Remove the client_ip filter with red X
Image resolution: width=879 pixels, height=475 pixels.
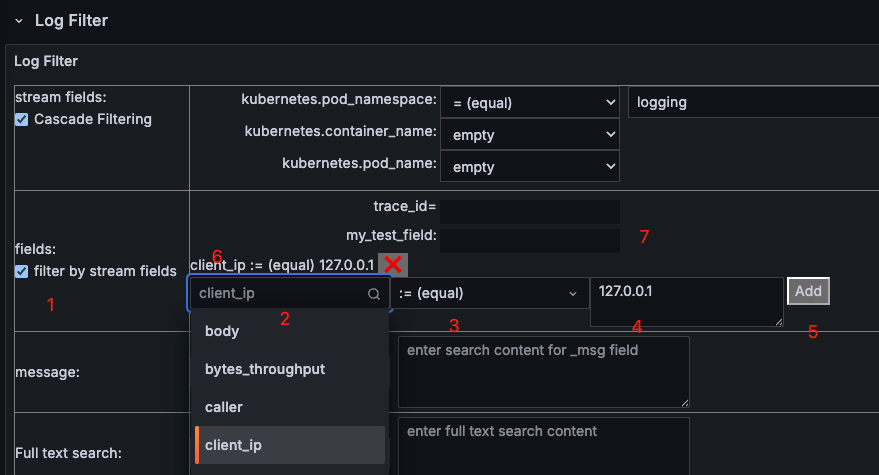(393, 264)
